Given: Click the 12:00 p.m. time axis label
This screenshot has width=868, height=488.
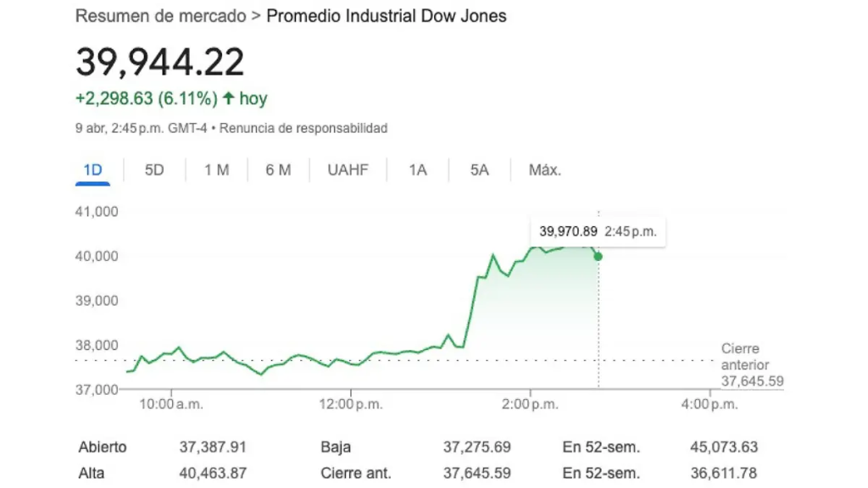Looking at the screenshot, I should pos(353,404).
